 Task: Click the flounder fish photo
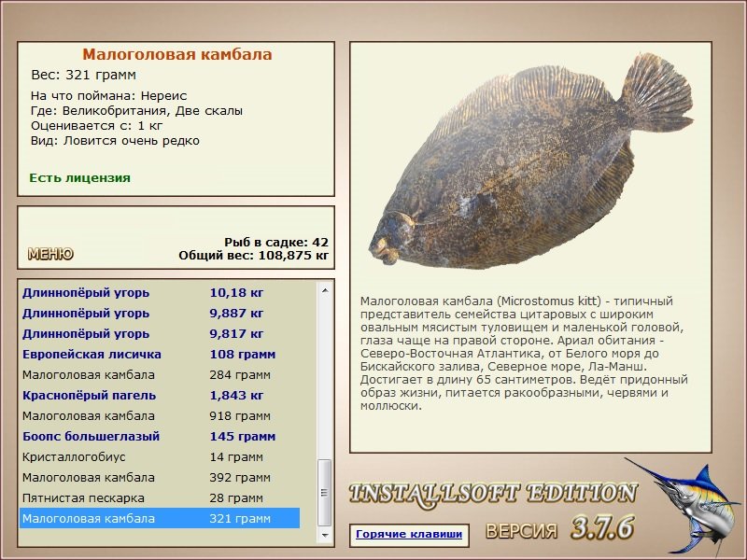pos(530,160)
